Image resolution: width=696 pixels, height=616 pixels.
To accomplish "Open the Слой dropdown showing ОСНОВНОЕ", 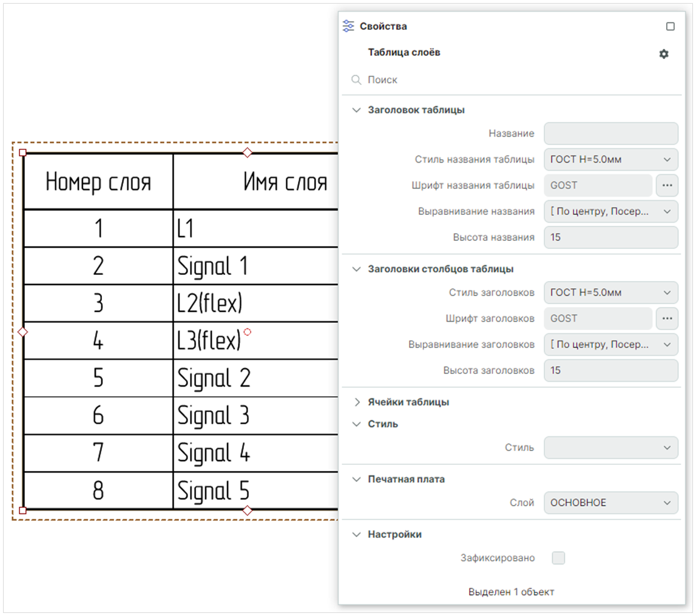I will [x=610, y=503].
